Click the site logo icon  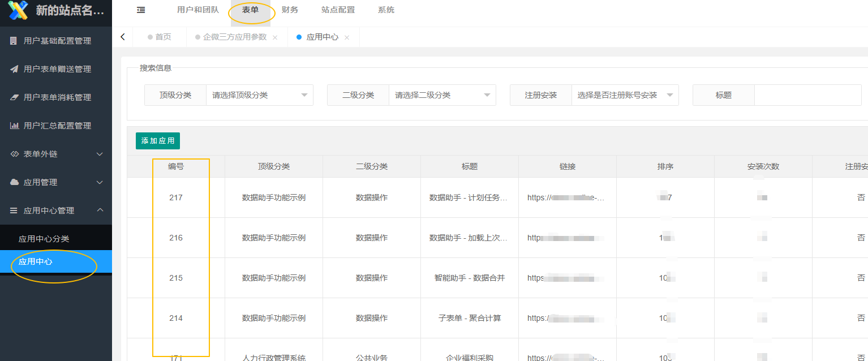pyautogui.click(x=18, y=10)
